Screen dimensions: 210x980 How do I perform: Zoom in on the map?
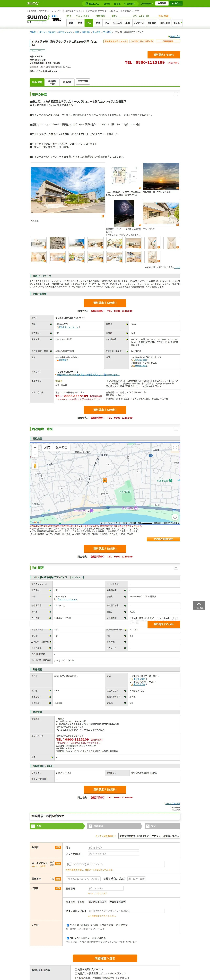(35, 447)
